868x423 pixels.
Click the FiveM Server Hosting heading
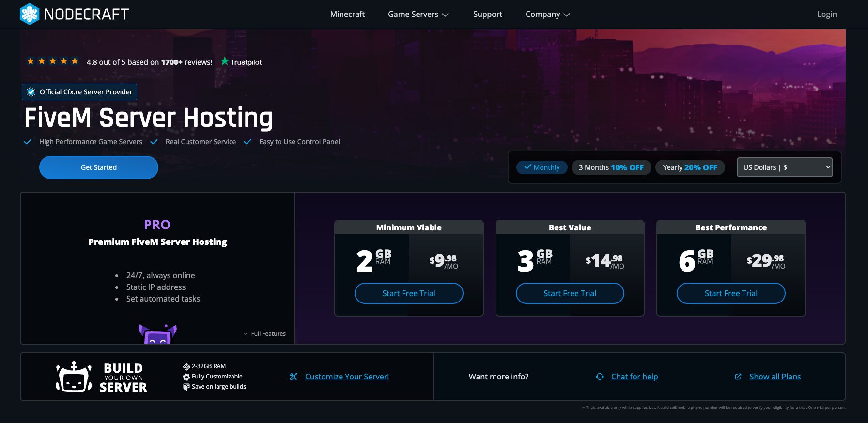(149, 118)
